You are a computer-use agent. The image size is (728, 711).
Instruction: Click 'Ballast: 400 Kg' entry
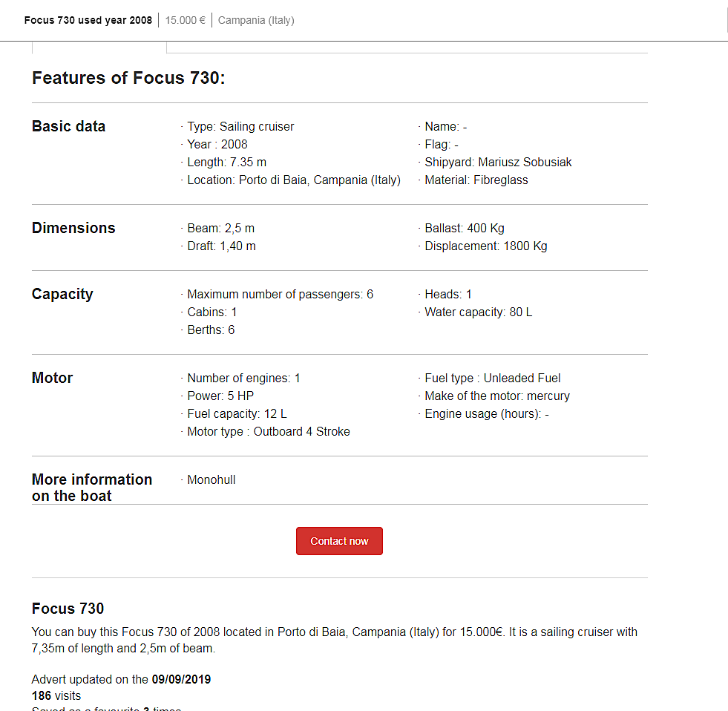(x=465, y=229)
